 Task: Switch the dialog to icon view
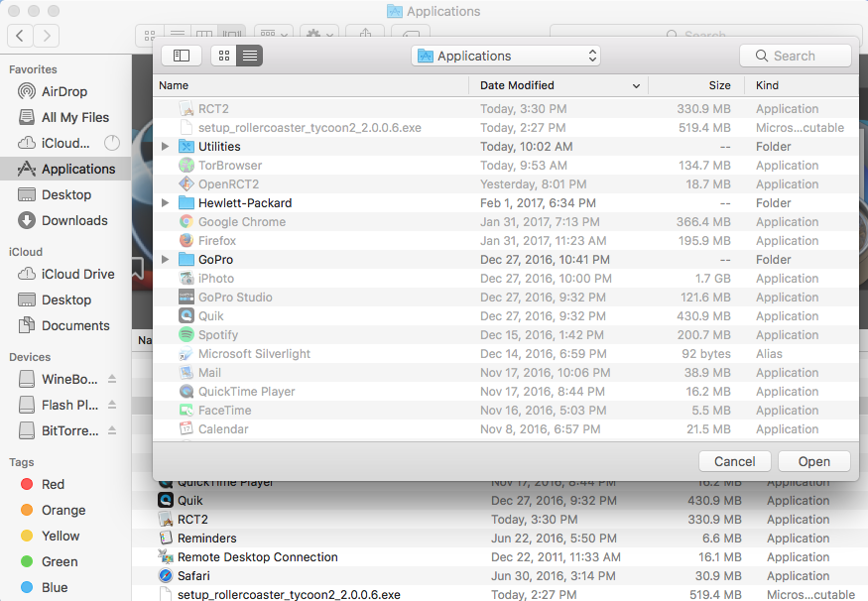[224, 56]
